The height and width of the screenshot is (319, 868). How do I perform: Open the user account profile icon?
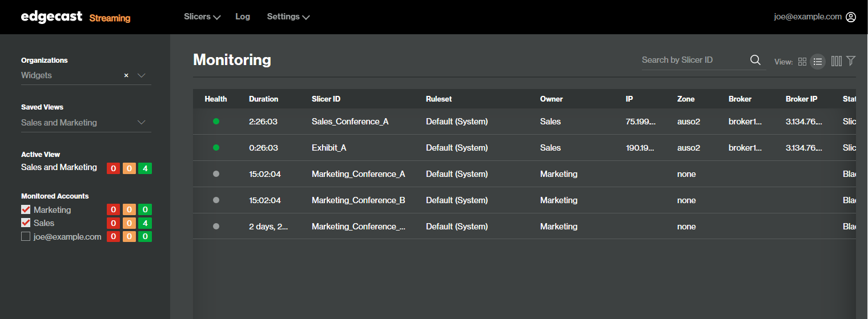point(851,17)
